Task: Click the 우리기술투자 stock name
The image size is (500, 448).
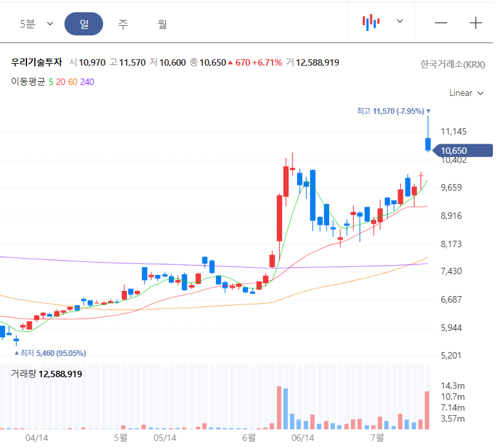Action: [36, 62]
